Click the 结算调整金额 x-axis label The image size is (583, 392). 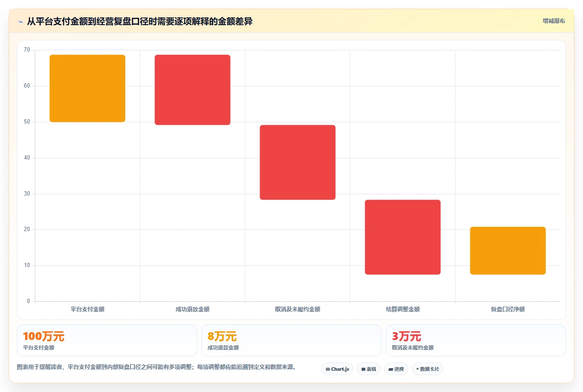pyautogui.click(x=403, y=309)
